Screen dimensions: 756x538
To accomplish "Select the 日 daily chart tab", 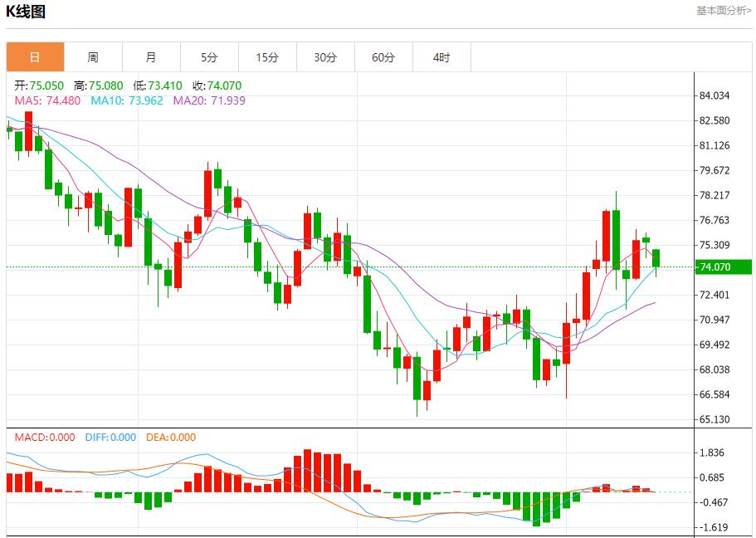I will click(35, 57).
